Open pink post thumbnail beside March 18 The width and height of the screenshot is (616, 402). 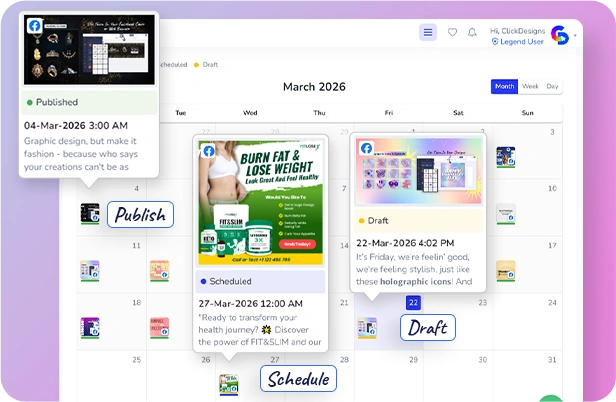coord(160,328)
